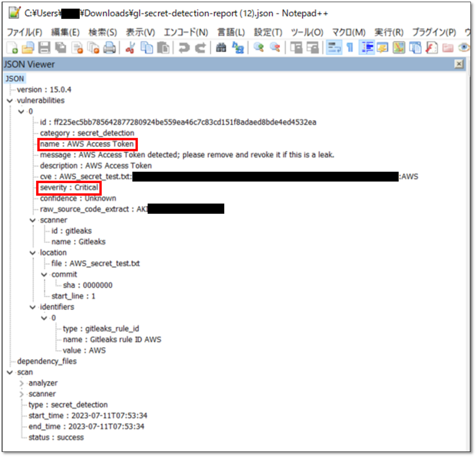Select the 'file : AWS_secret_test.txt' row
Viewport: 476px width, 457px height.
click(95, 264)
